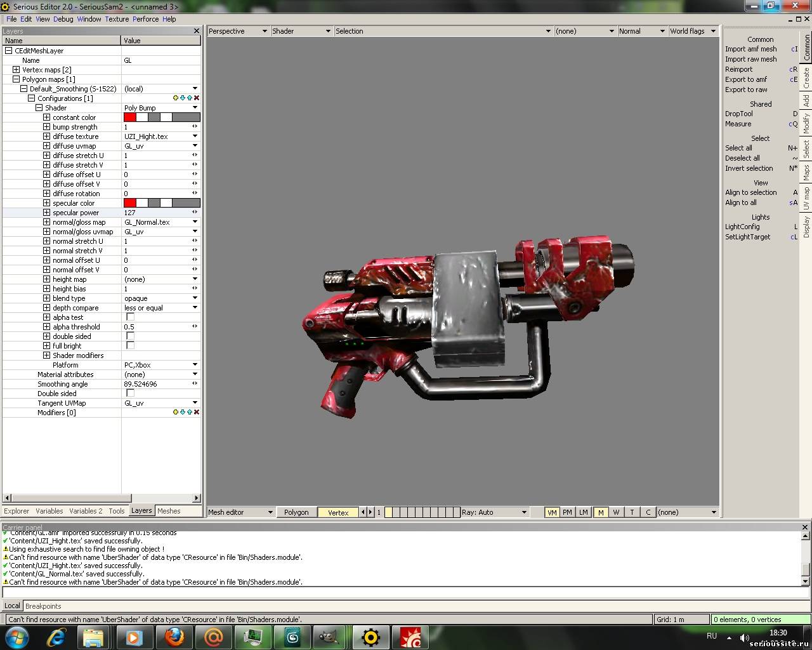Open the World flags dropdown
812x650 pixels.
693,31
